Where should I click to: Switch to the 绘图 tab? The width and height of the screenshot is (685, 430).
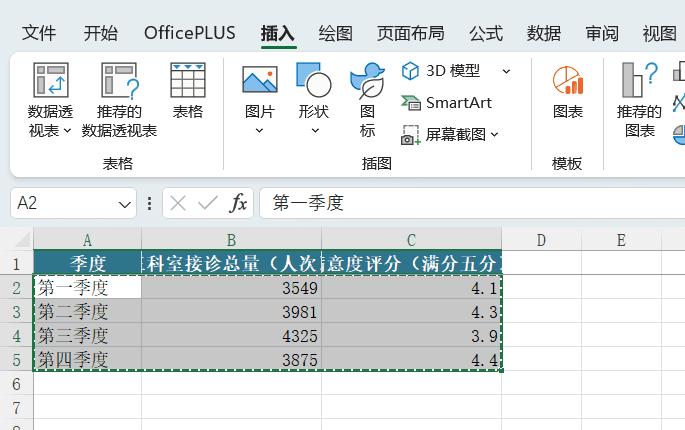click(x=336, y=33)
